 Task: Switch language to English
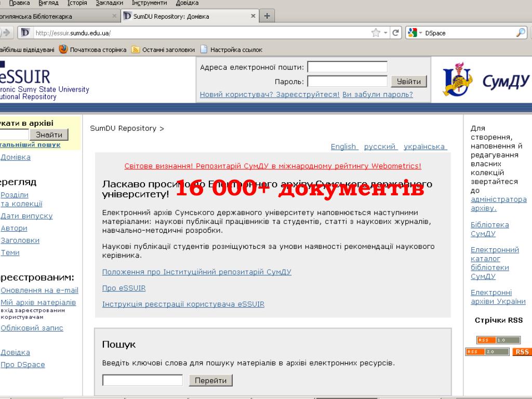[x=343, y=147]
